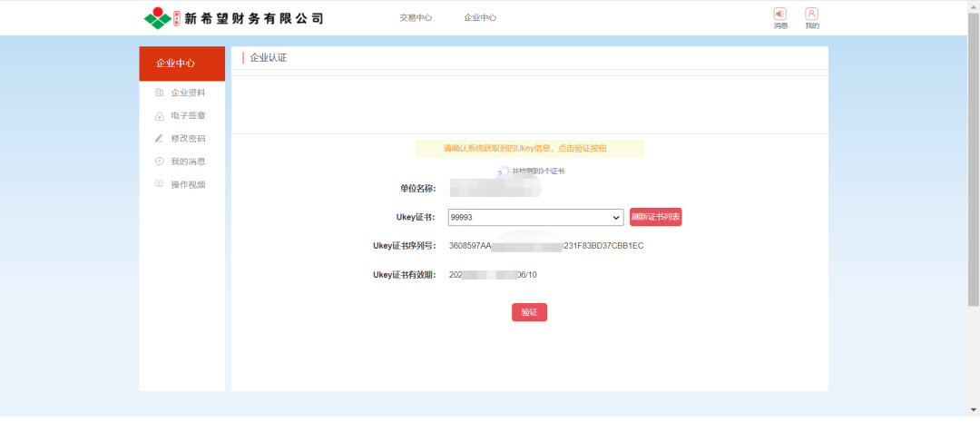Select 企业资料 in the sidebar
This screenshot has height=442, width=980.
tap(188, 93)
